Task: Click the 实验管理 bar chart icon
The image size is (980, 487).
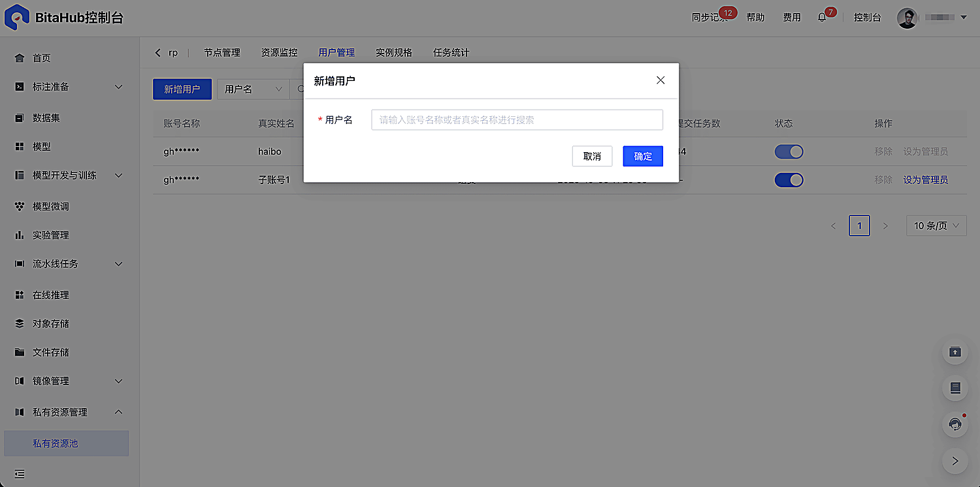Action: coord(20,235)
